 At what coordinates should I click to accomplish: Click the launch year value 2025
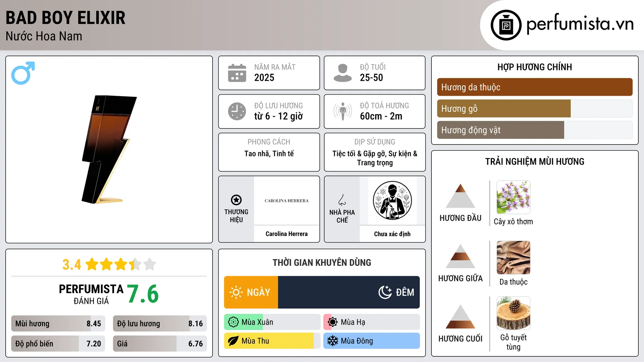[x=264, y=78]
